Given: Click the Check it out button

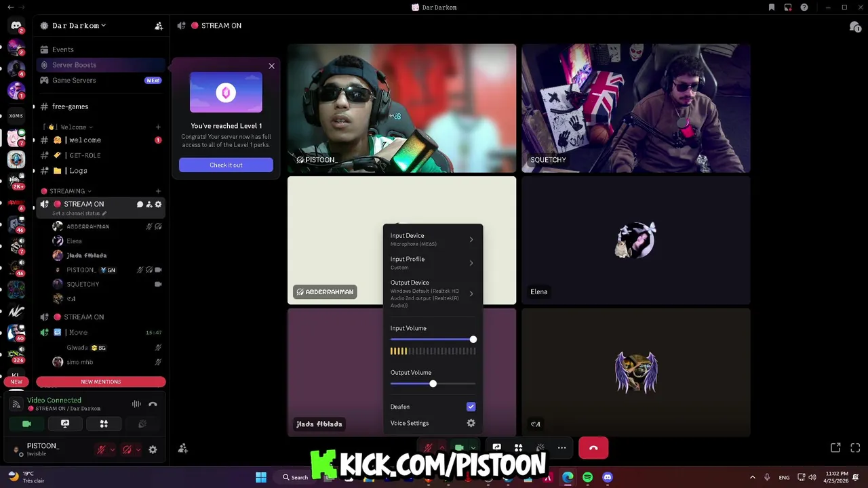Looking at the screenshot, I should pyautogui.click(x=226, y=165).
